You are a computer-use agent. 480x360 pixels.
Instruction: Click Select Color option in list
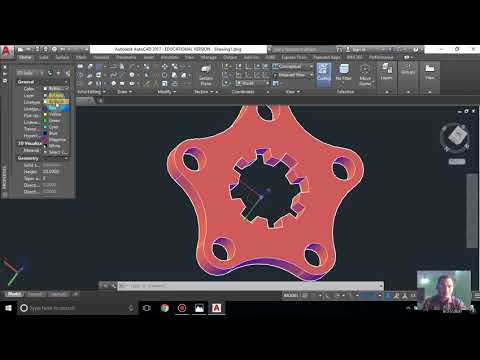tap(56, 152)
